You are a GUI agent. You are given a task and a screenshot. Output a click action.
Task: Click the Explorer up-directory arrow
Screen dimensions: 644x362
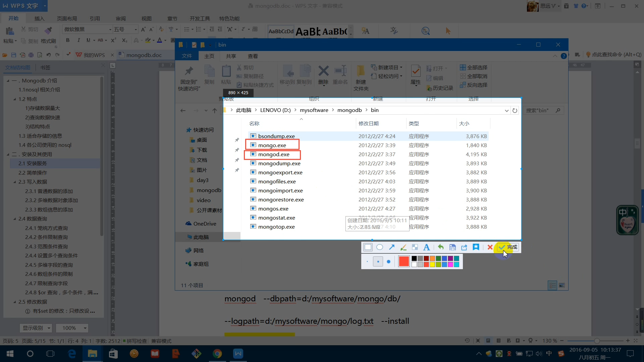pyautogui.click(x=215, y=110)
